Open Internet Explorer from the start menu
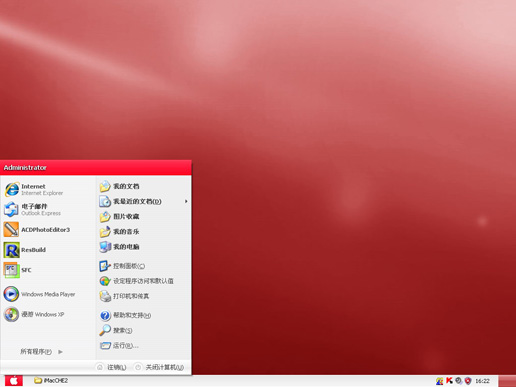 tap(12, 189)
